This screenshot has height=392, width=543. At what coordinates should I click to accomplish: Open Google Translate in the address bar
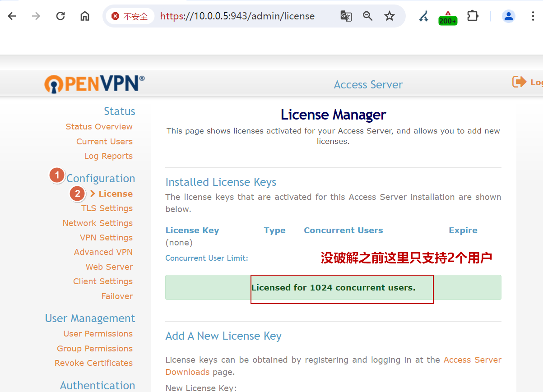click(346, 16)
